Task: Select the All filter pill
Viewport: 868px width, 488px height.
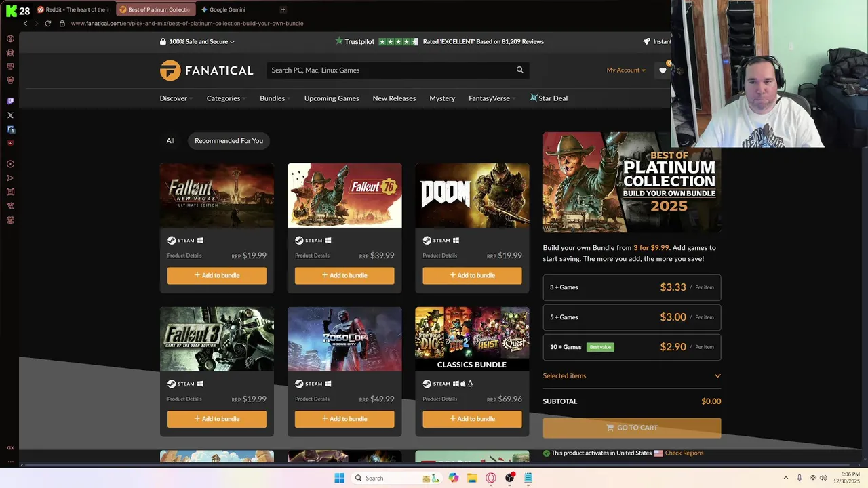Action: pyautogui.click(x=170, y=140)
